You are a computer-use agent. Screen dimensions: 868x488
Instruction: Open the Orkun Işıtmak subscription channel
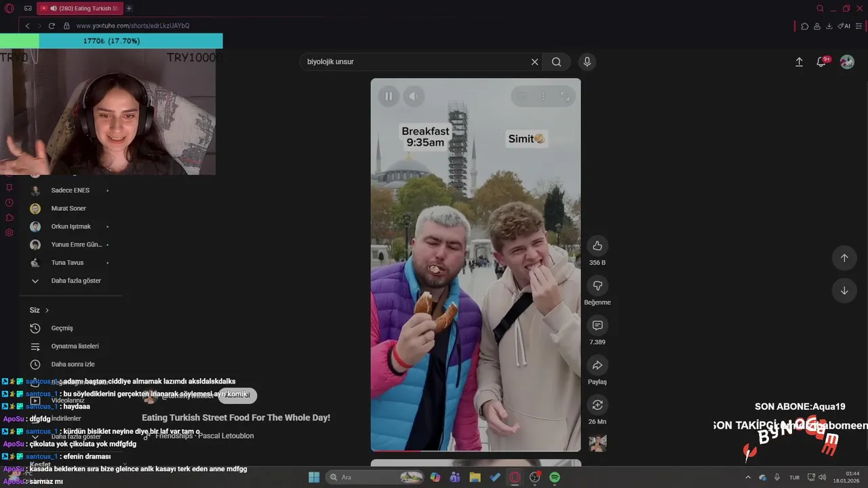pyautogui.click(x=71, y=226)
